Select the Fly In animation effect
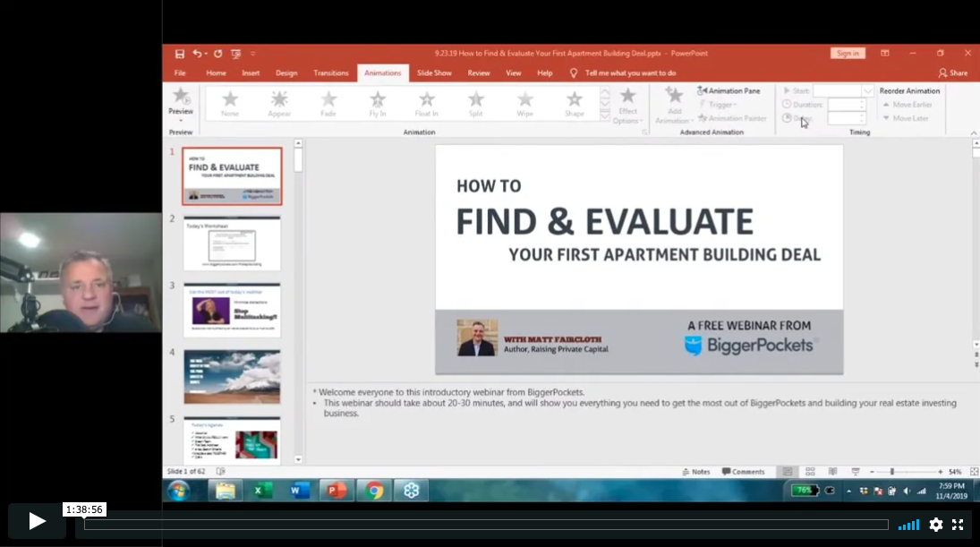980x547 pixels. pyautogui.click(x=378, y=104)
